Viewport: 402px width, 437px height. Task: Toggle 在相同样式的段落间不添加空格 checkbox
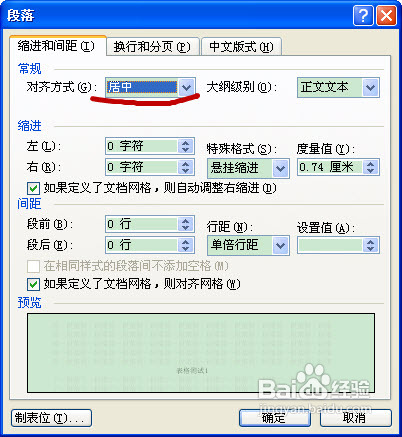pos(33,267)
